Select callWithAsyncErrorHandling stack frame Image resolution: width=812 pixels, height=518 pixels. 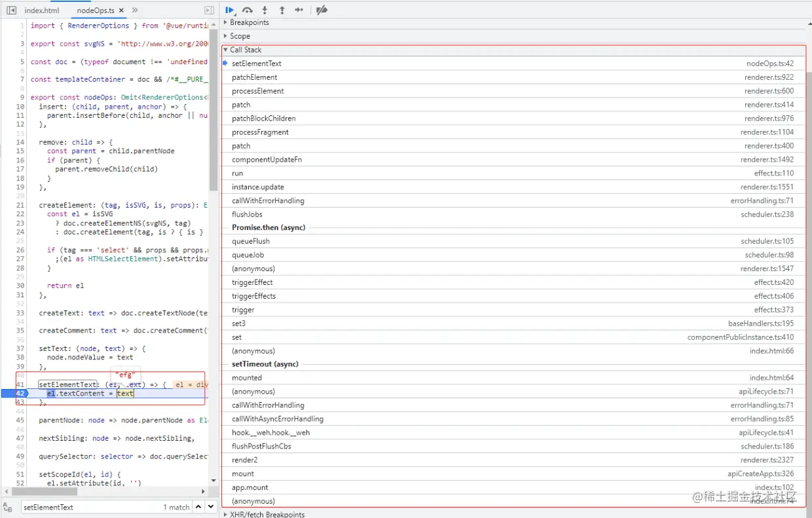(514, 419)
